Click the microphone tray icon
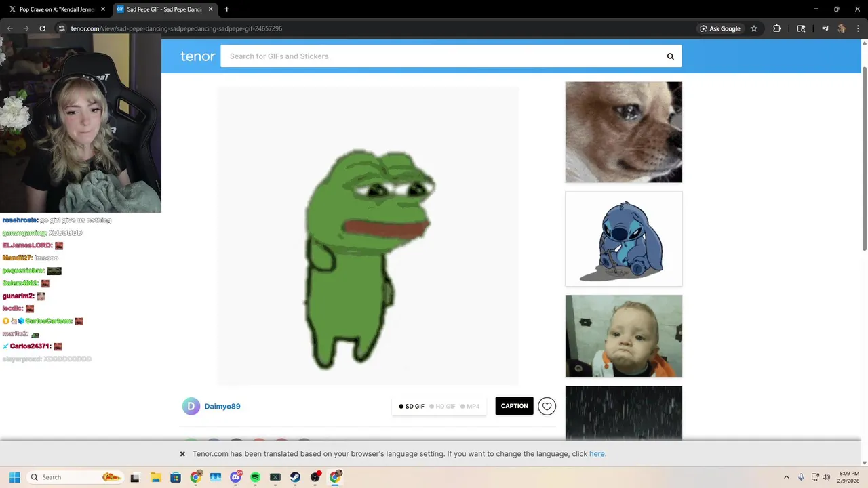This screenshot has width=868, height=488. coord(801,477)
